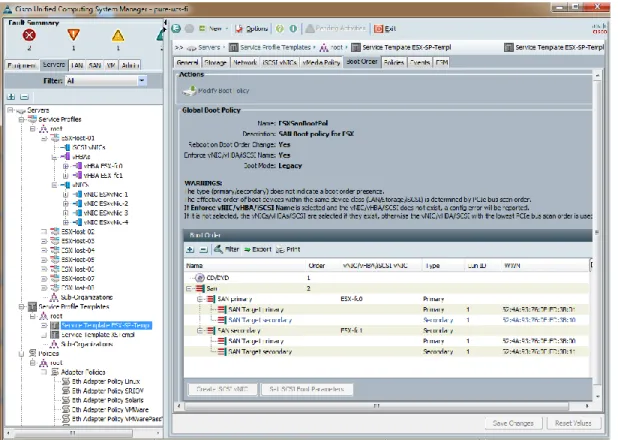
Task: Click the green info icon in toolbar
Action: click(x=293, y=28)
